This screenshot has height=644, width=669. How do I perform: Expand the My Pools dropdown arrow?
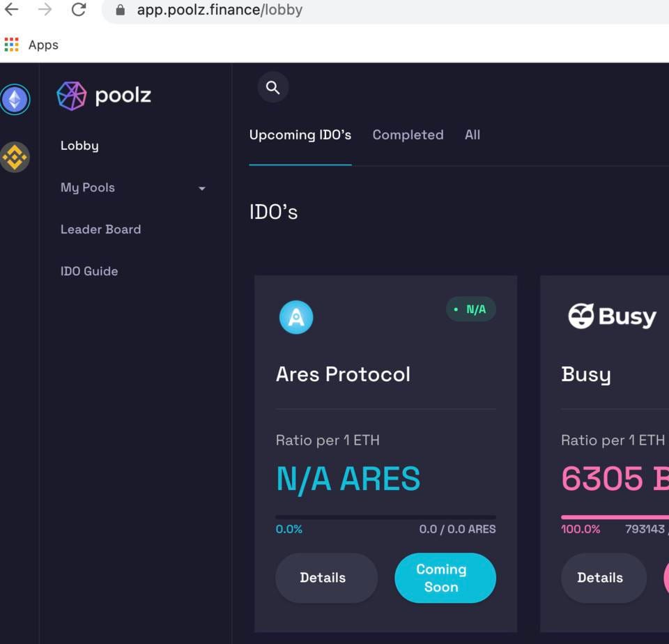click(202, 188)
